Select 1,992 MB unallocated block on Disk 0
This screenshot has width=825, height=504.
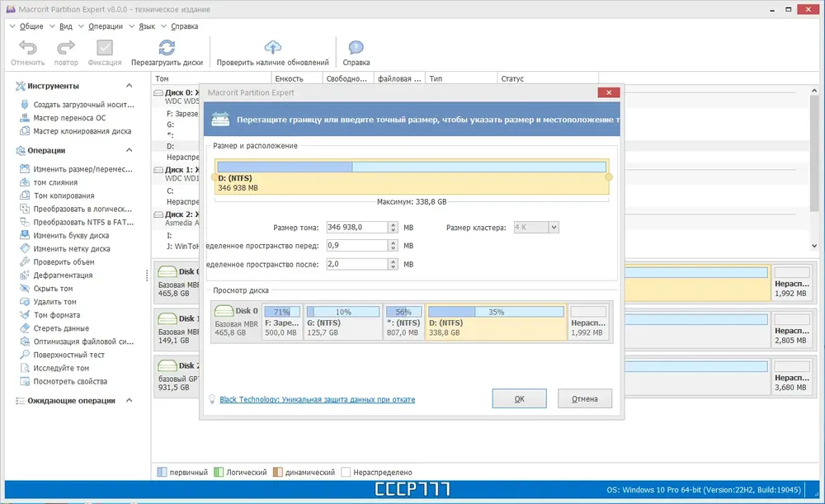[791, 283]
